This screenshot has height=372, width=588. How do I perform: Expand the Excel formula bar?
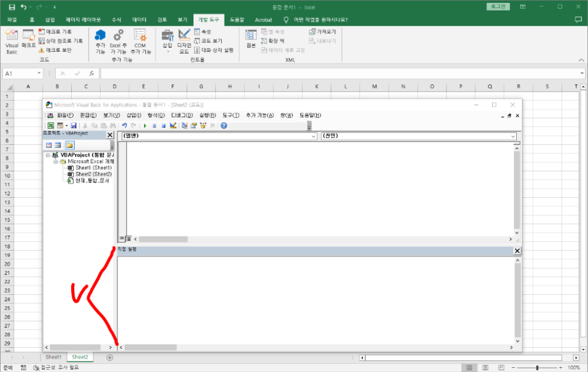click(x=582, y=74)
